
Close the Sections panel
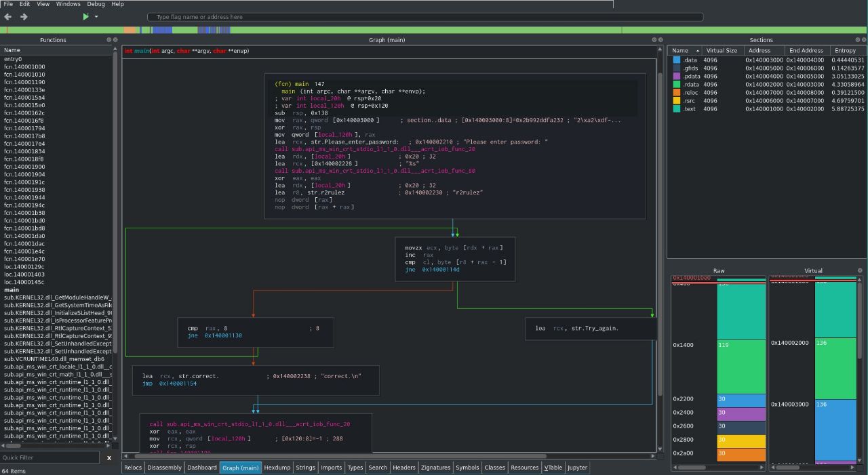(x=863, y=40)
